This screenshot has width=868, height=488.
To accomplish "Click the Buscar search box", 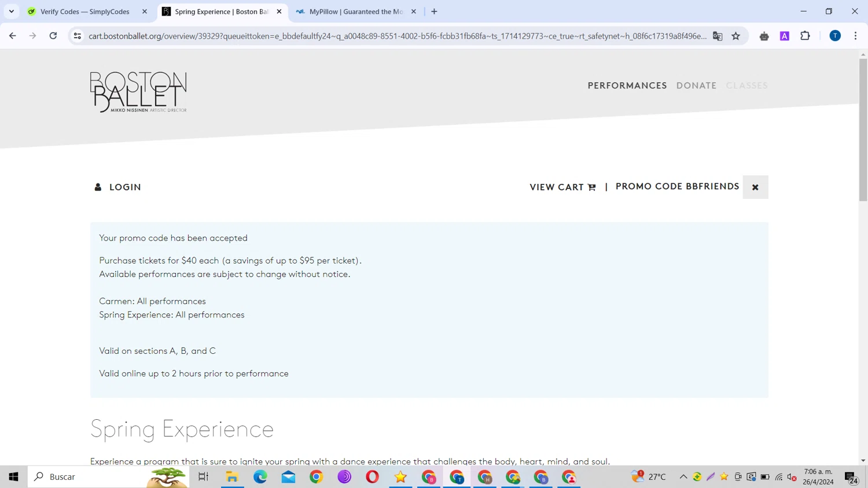I will (108, 477).
